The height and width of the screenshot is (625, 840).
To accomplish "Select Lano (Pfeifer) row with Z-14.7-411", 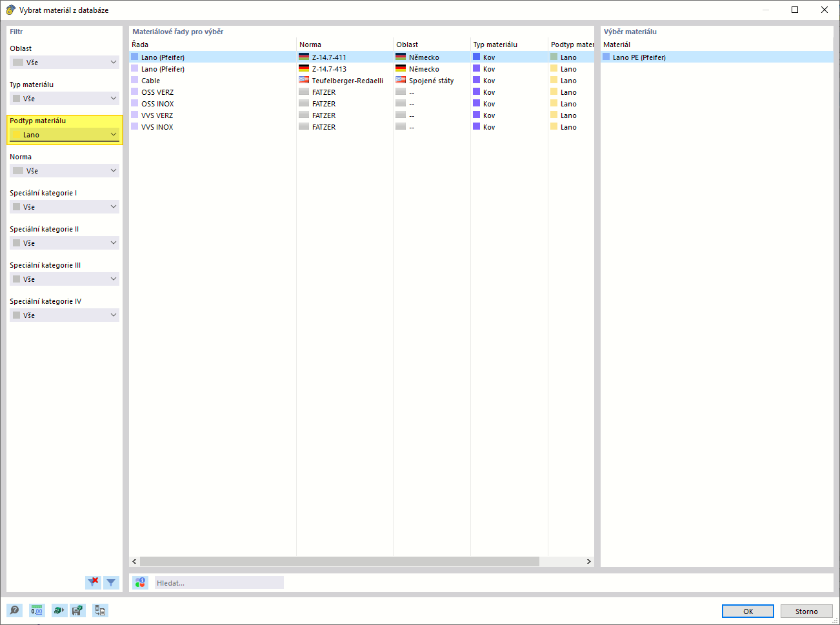I will pos(361,57).
